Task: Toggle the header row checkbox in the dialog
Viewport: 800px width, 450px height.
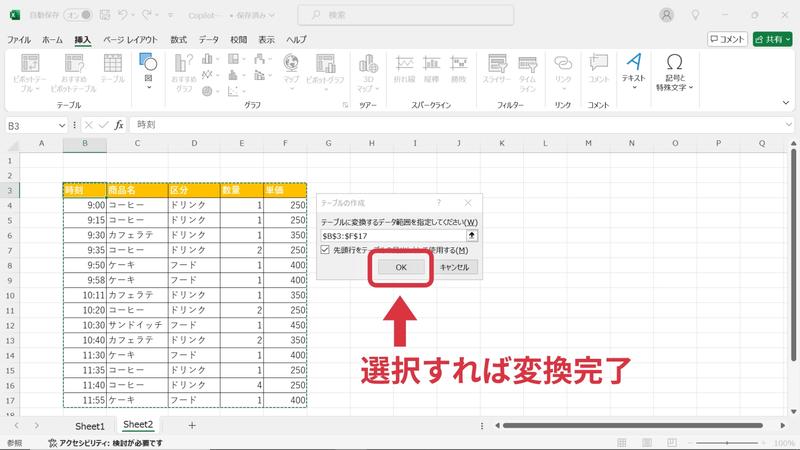Action: pyautogui.click(x=325, y=249)
